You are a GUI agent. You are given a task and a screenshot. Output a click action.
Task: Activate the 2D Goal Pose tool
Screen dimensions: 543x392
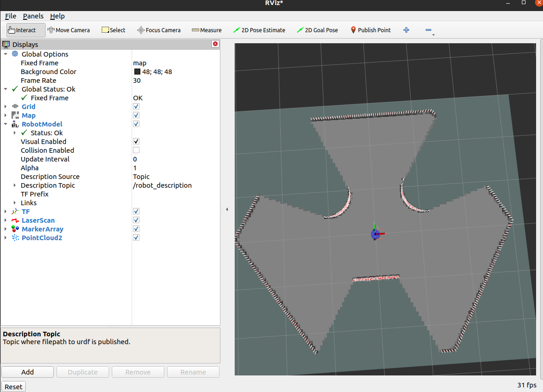(x=317, y=30)
